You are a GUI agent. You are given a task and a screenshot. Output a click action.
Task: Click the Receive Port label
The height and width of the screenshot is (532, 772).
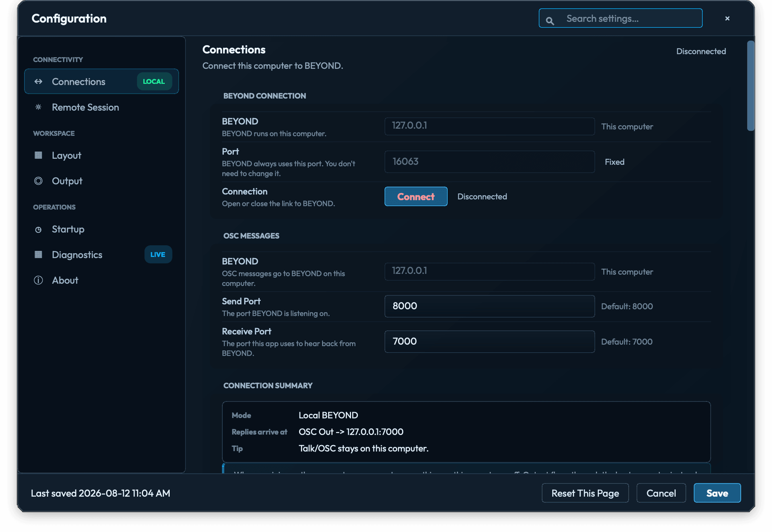[246, 331]
